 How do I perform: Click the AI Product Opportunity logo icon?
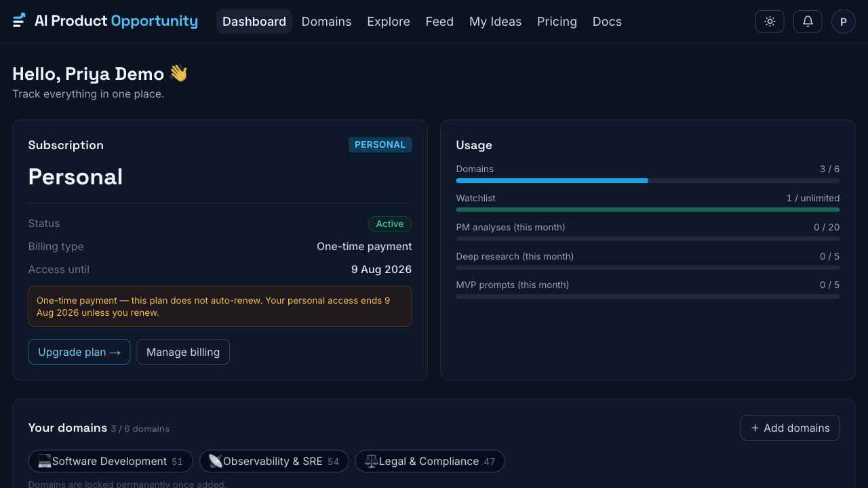coord(19,21)
